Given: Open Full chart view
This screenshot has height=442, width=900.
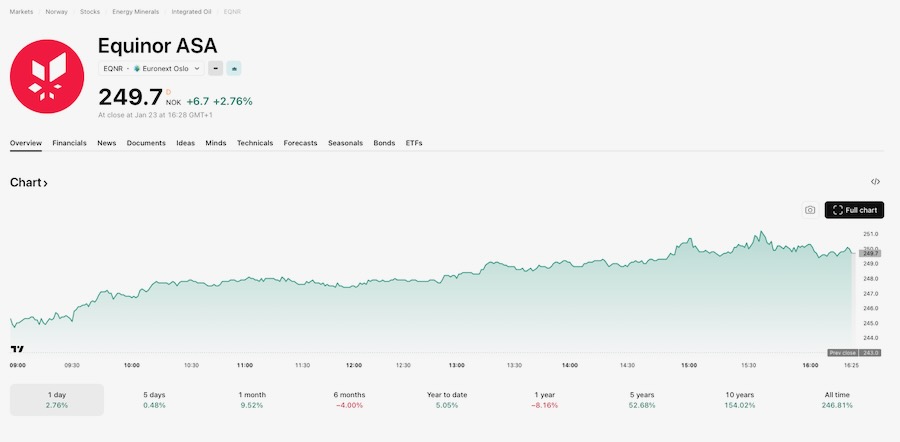Looking at the screenshot, I should point(854,210).
